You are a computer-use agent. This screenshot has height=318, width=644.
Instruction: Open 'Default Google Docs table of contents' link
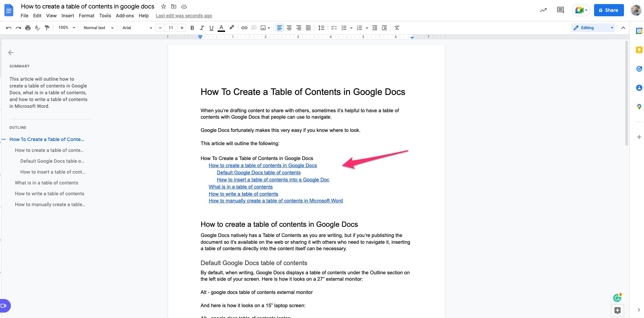pos(258,173)
